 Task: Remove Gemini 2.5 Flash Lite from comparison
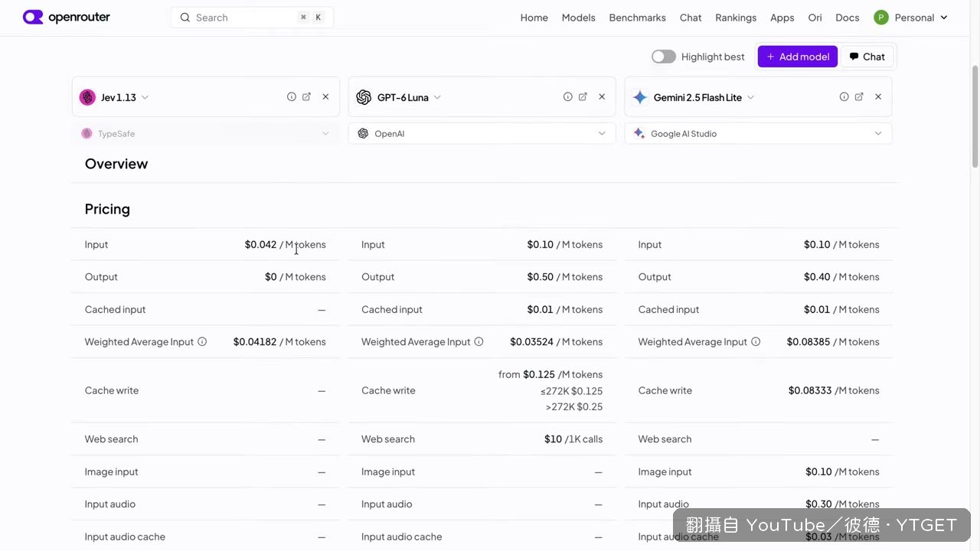coord(878,97)
